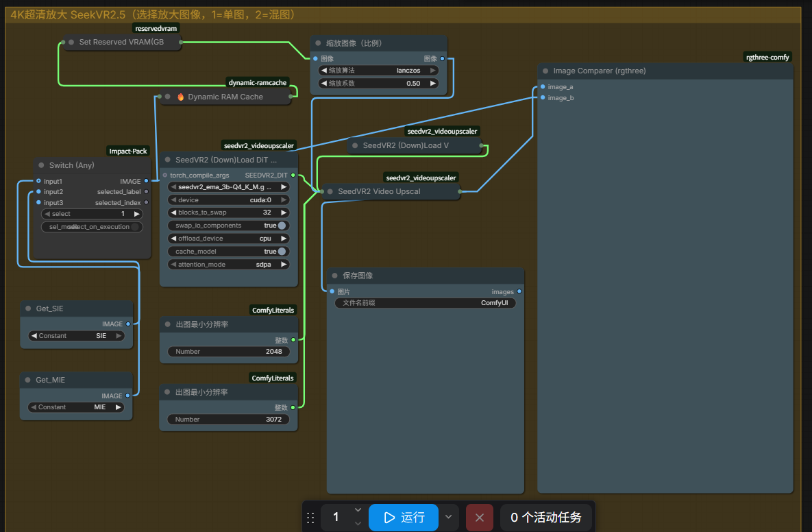Click the run toolbar drag handle icon
Image resolution: width=812 pixels, height=532 pixels.
click(x=310, y=518)
